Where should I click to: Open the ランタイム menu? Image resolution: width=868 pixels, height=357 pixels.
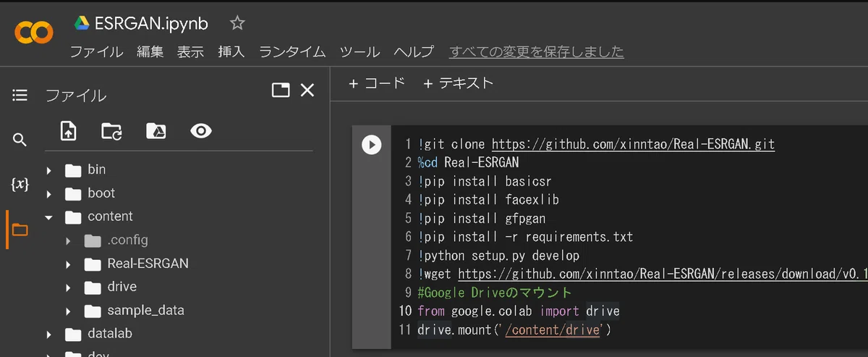292,51
